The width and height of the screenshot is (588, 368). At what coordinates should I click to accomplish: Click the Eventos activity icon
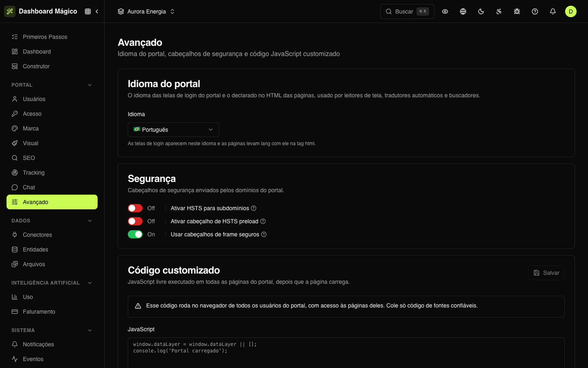pos(15,359)
